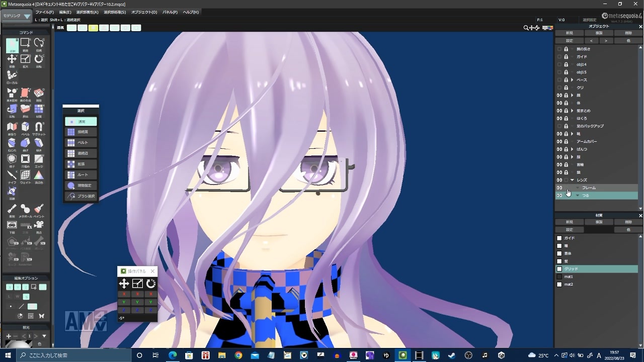Select the エッジ edge tool

tap(39, 161)
